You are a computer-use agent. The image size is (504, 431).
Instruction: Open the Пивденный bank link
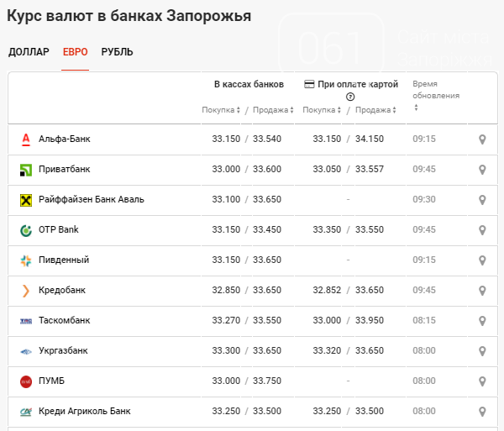point(64,260)
